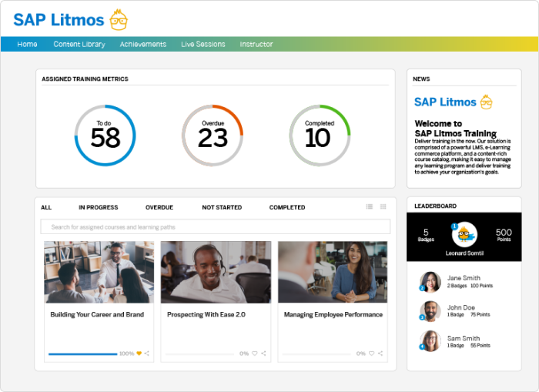Image resolution: width=539 pixels, height=392 pixels.
Task: Switch to list view icon
Action: pyautogui.click(x=370, y=206)
